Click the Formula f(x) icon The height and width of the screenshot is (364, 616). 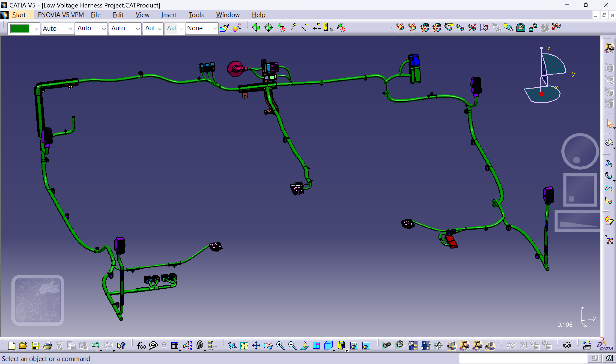tap(141, 346)
